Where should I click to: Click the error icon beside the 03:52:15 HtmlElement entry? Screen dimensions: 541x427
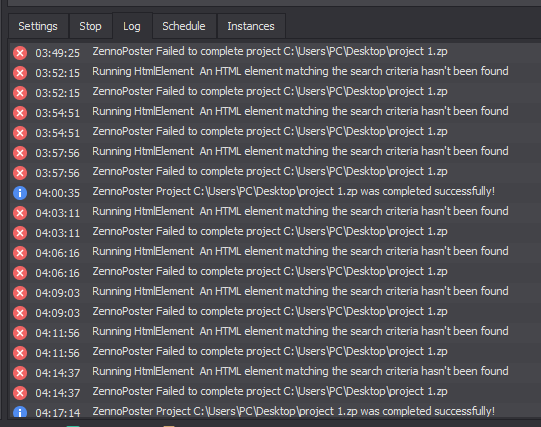pos(20,73)
